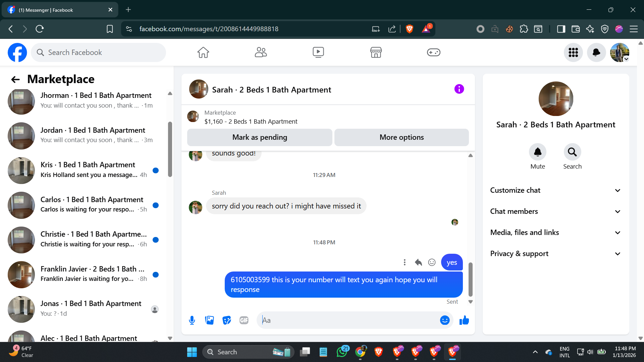Open the sticker picker icon
The height and width of the screenshot is (362, 644).
[x=227, y=320]
